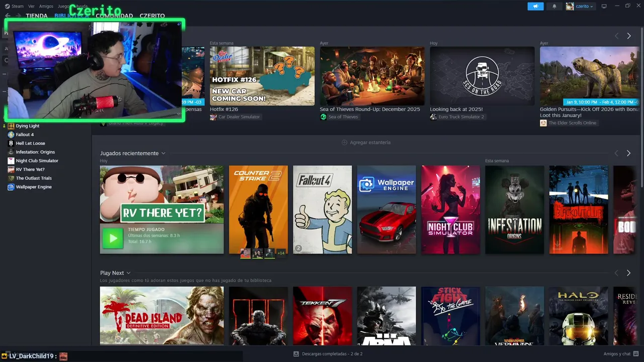The image size is (644, 362).
Task: Open the Hotfix #126 news card
Action: point(262,76)
